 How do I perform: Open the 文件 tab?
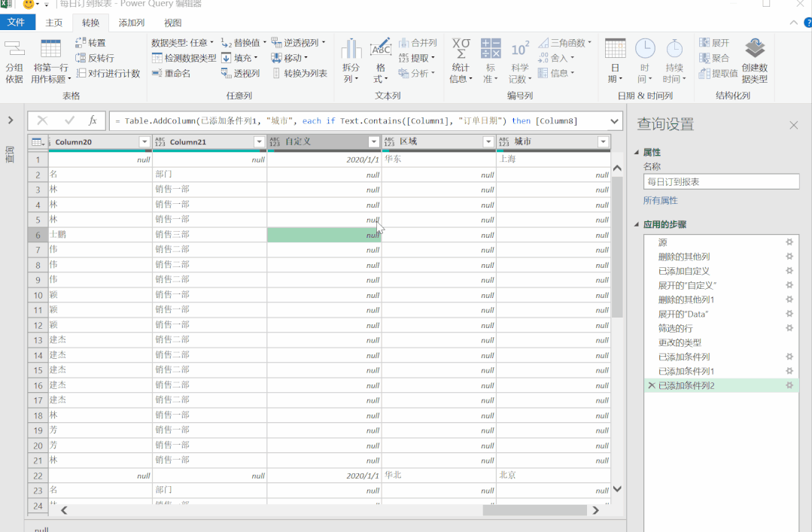16,23
